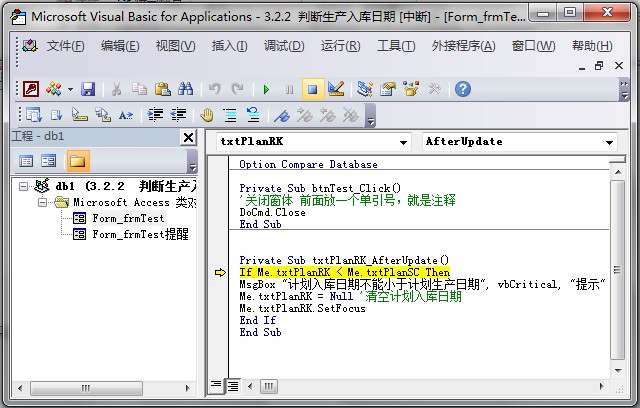Click Insert Module icon
Viewport: 640px width, 408px height.
pyautogui.click(x=54, y=89)
